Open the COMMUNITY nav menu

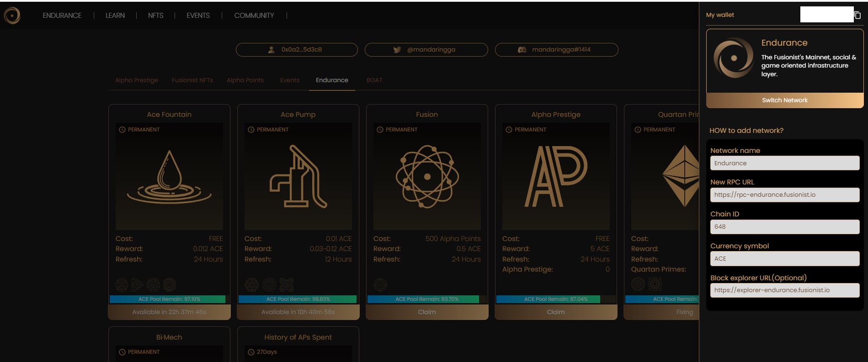254,16
